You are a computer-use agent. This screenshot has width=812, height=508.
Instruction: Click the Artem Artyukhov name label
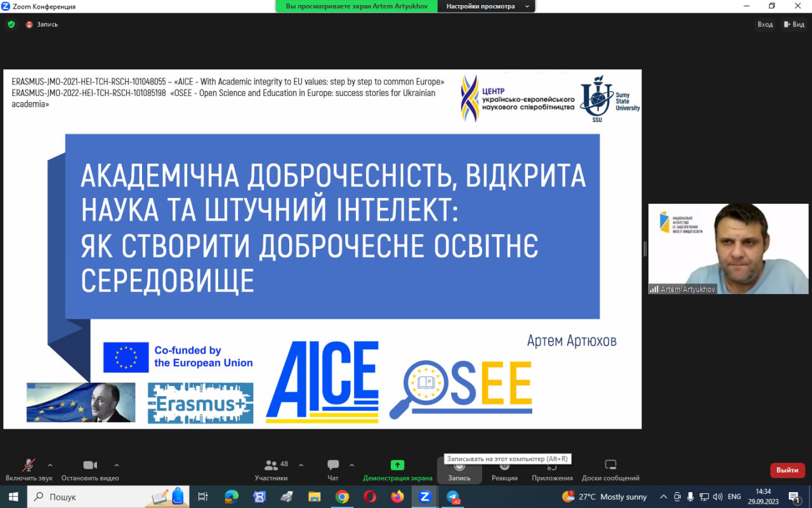(688, 289)
